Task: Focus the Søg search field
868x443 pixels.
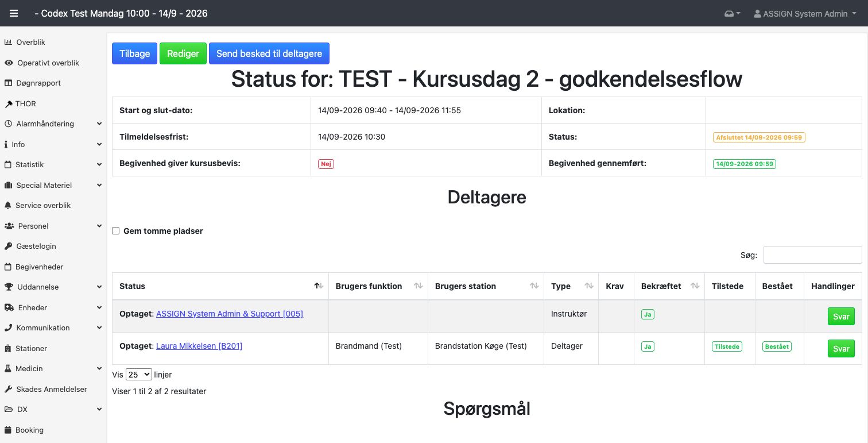Action: (x=812, y=255)
